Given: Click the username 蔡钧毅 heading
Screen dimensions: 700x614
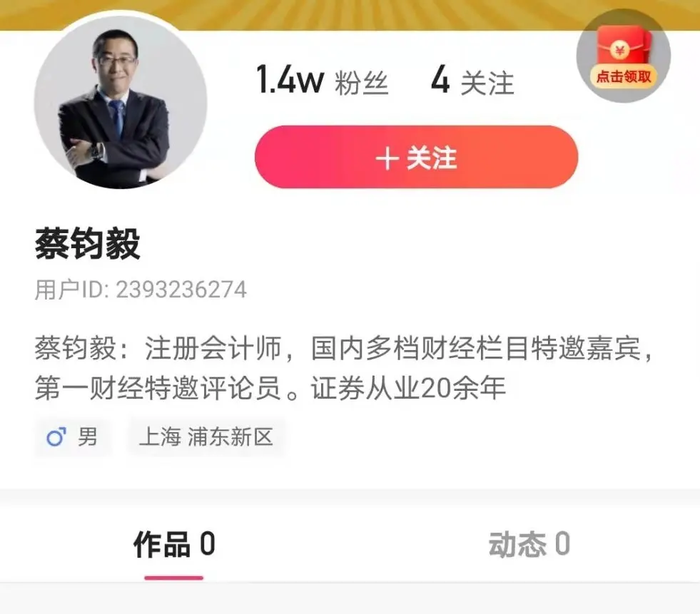Looking at the screenshot, I should pyautogui.click(x=88, y=244).
